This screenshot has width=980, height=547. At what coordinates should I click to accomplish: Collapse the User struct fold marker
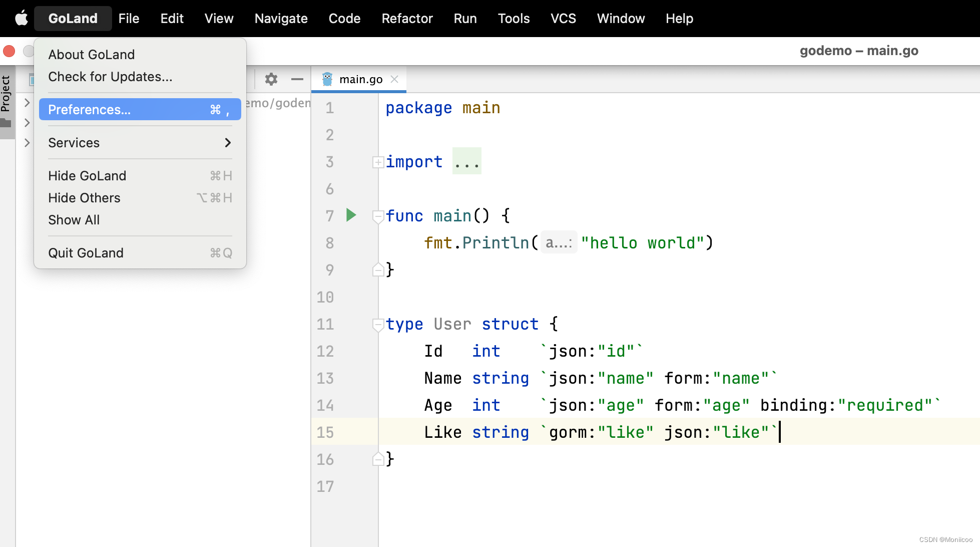pyautogui.click(x=378, y=325)
